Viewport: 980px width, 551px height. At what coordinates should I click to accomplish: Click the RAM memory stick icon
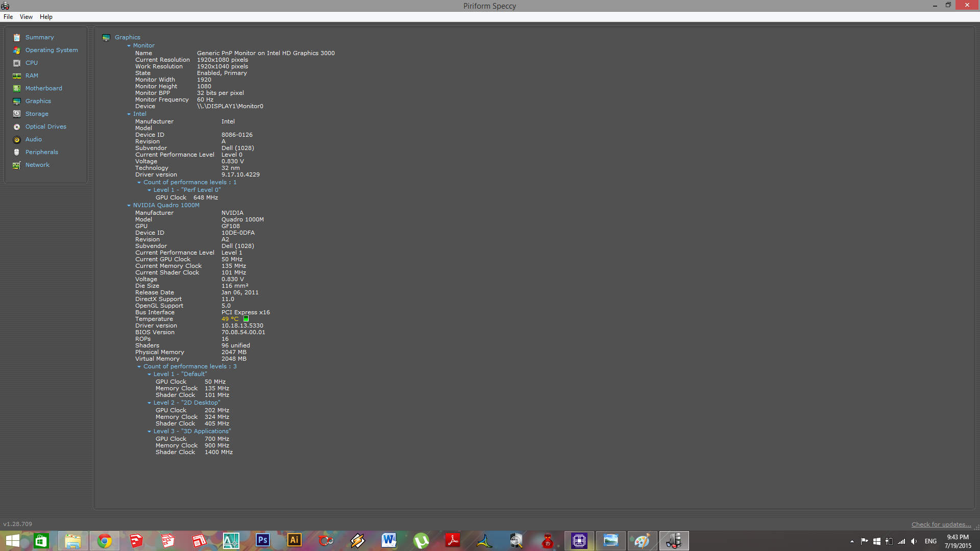(17, 76)
